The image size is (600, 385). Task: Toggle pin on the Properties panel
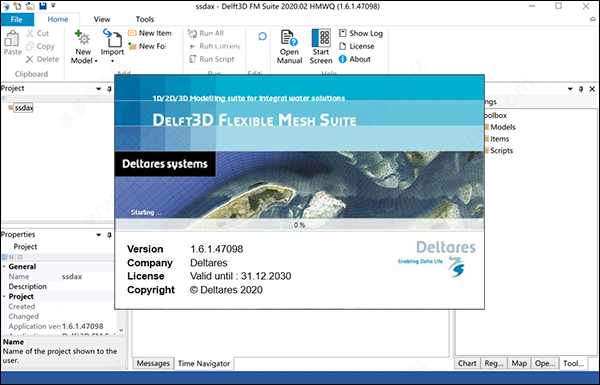coord(109,235)
